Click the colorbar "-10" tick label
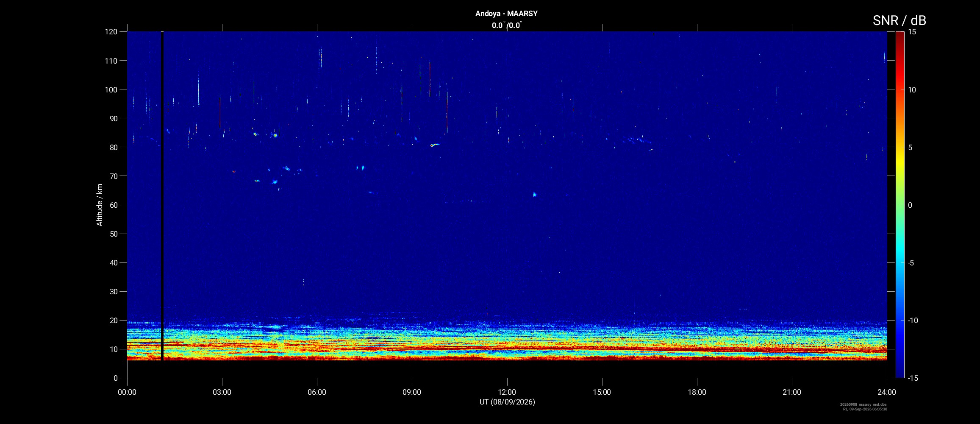 (913, 321)
